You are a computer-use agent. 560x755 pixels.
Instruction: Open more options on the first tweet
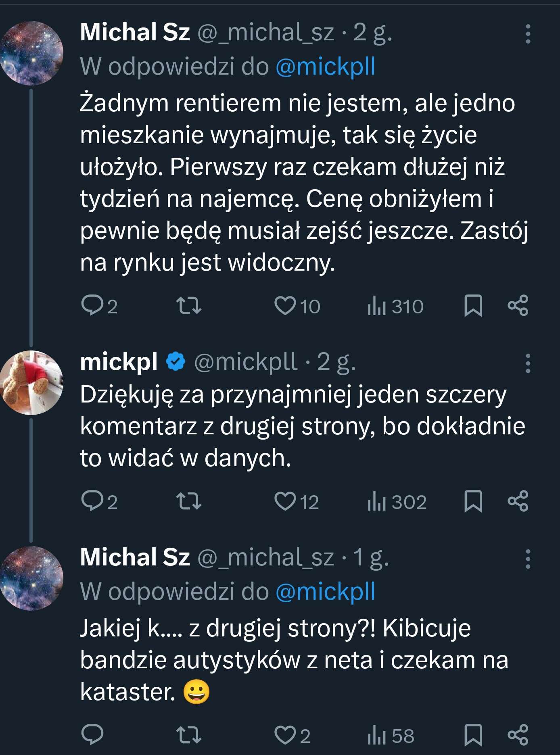528,34
